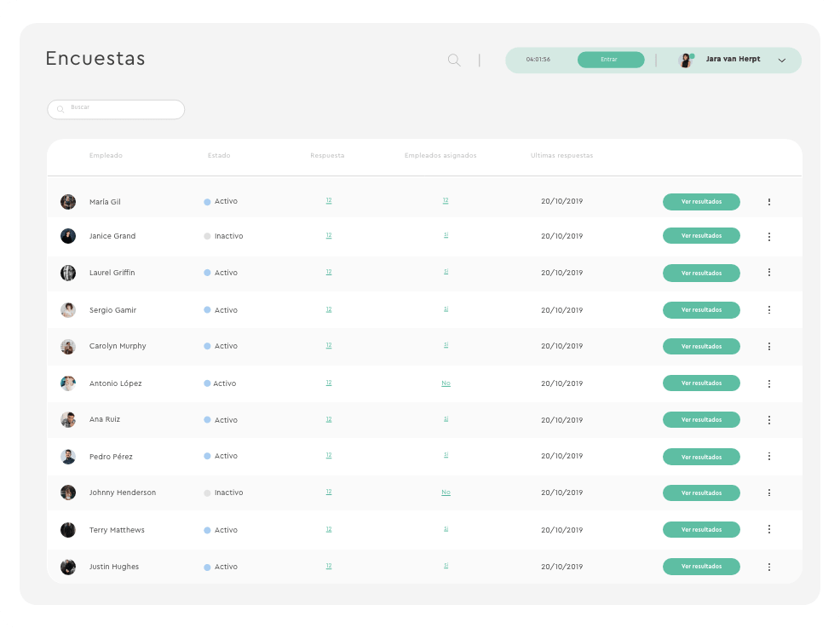
Task: Open row options for Antonio López
Action: 768,383
